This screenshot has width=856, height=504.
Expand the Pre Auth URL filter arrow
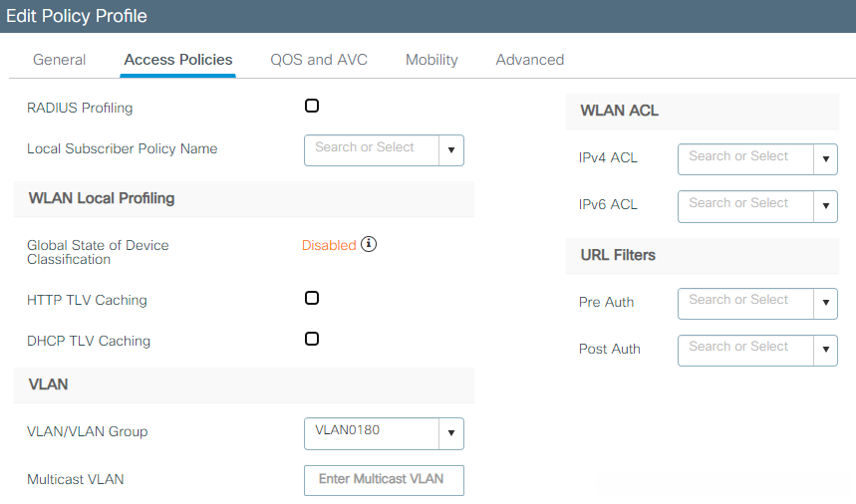[x=825, y=303]
